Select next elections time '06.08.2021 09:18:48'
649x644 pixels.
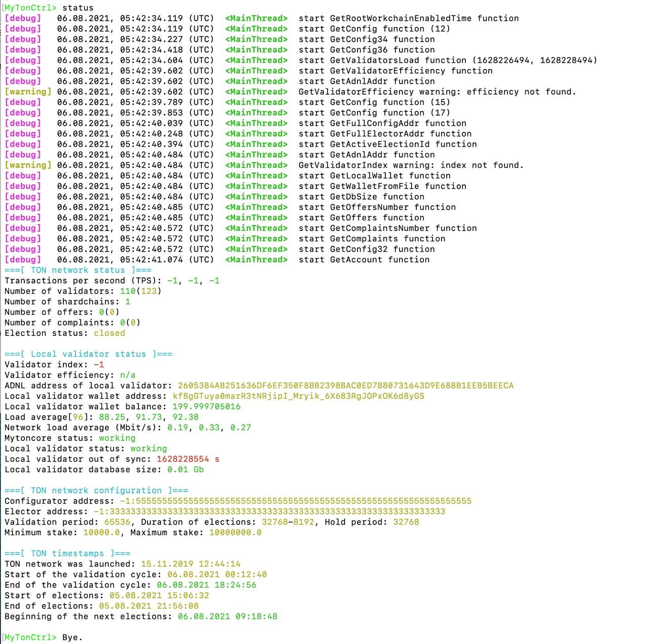click(228, 617)
